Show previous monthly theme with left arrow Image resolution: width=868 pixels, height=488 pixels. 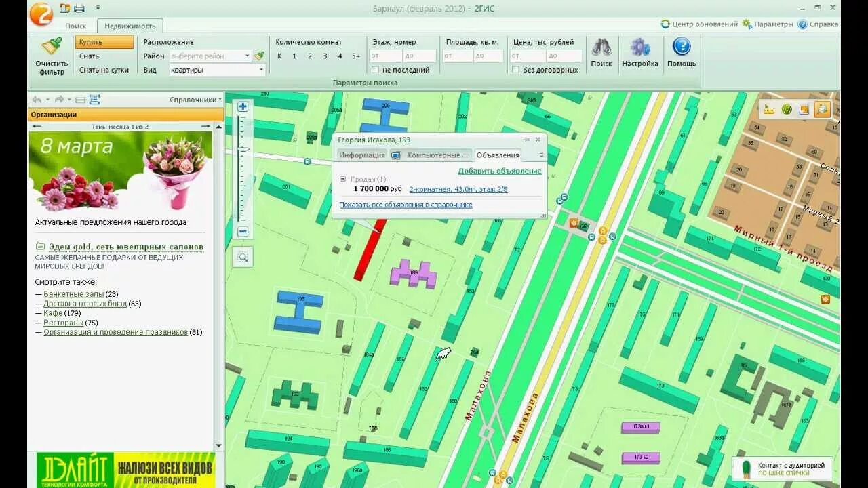37,127
